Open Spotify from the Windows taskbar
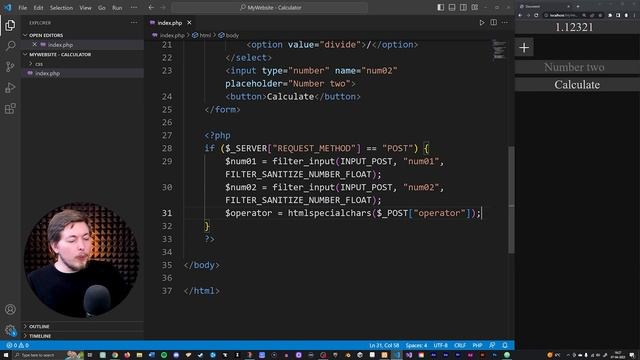 pos(164,355)
